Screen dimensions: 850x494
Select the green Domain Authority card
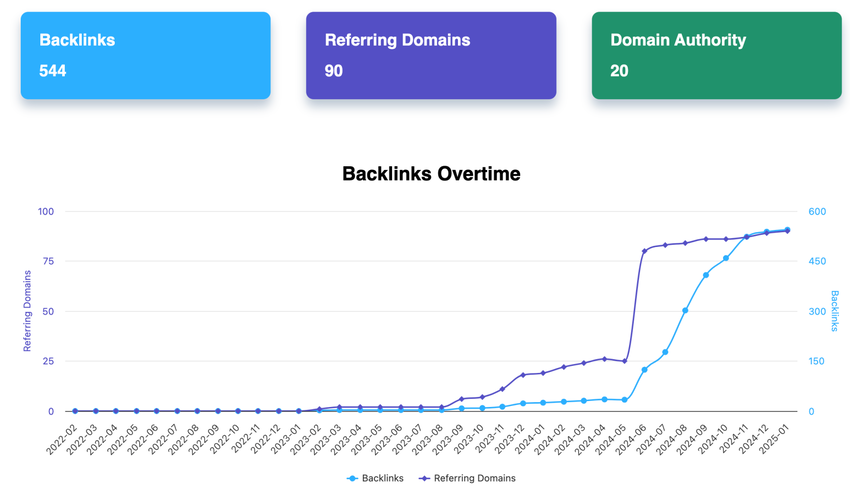[716, 56]
